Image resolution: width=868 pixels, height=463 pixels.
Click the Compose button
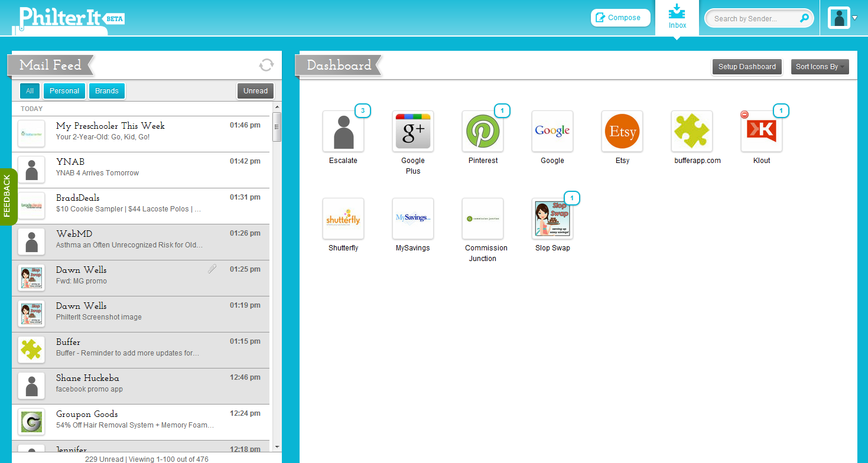click(x=620, y=18)
